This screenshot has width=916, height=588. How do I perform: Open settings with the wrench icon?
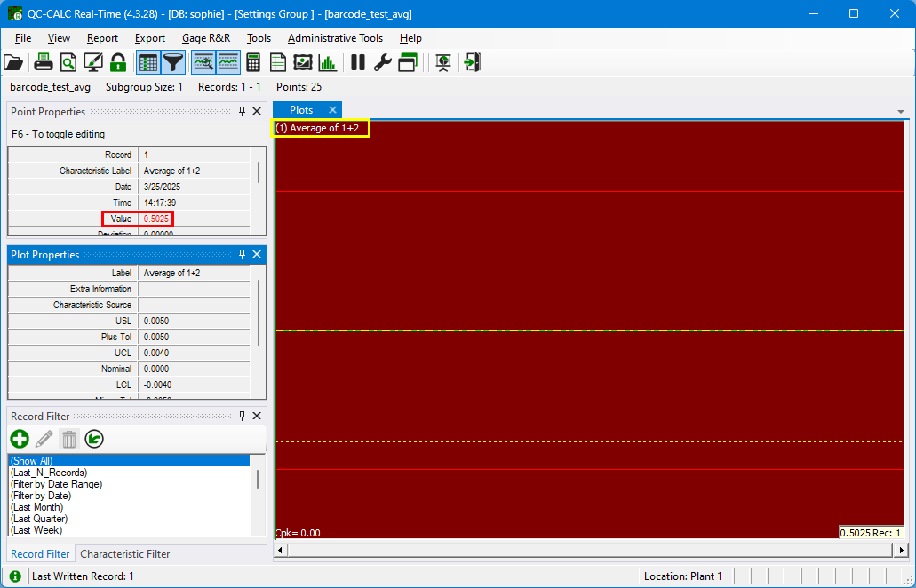click(383, 62)
